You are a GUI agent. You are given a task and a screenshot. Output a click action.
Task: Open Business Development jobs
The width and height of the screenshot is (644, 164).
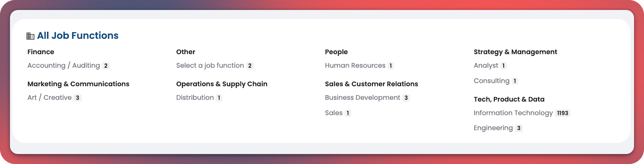pyautogui.click(x=362, y=98)
